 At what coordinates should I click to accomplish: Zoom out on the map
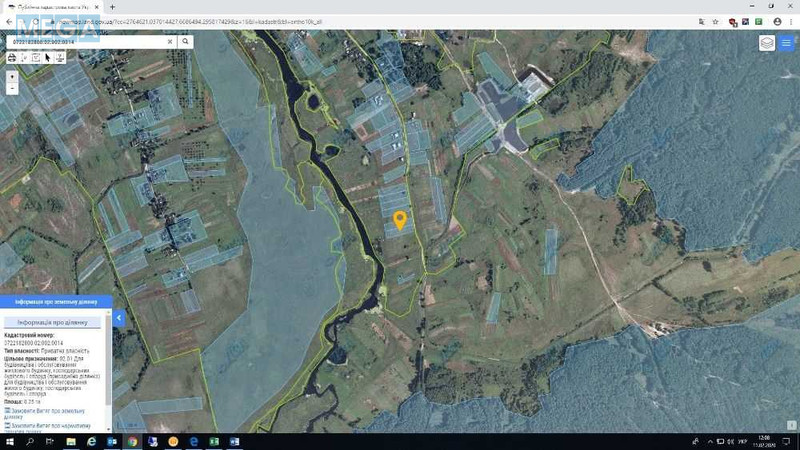[x=12, y=89]
